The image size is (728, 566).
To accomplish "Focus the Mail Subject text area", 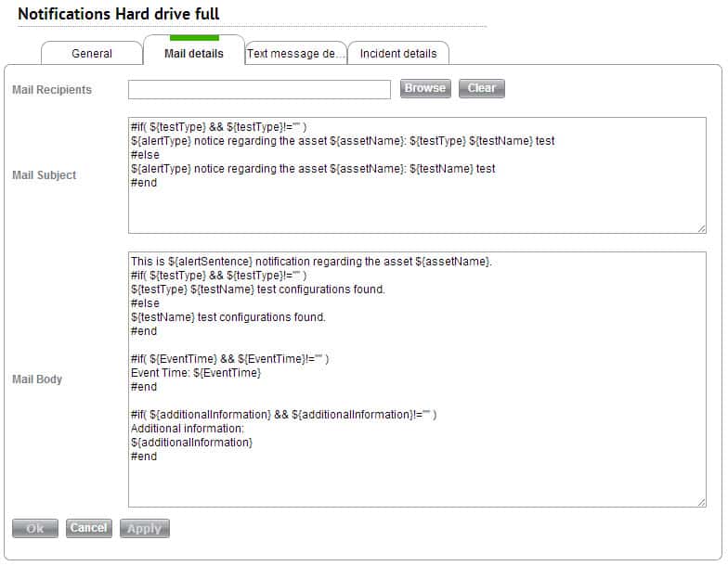I will [x=417, y=202].
